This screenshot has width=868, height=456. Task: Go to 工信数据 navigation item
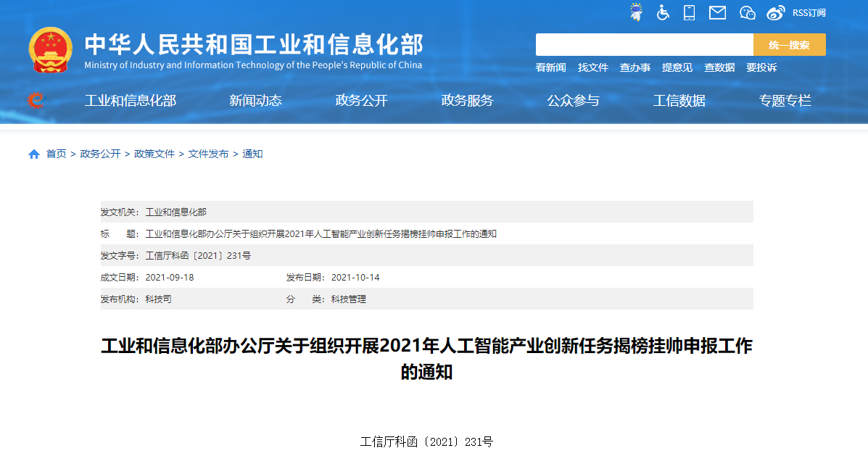[x=679, y=101]
